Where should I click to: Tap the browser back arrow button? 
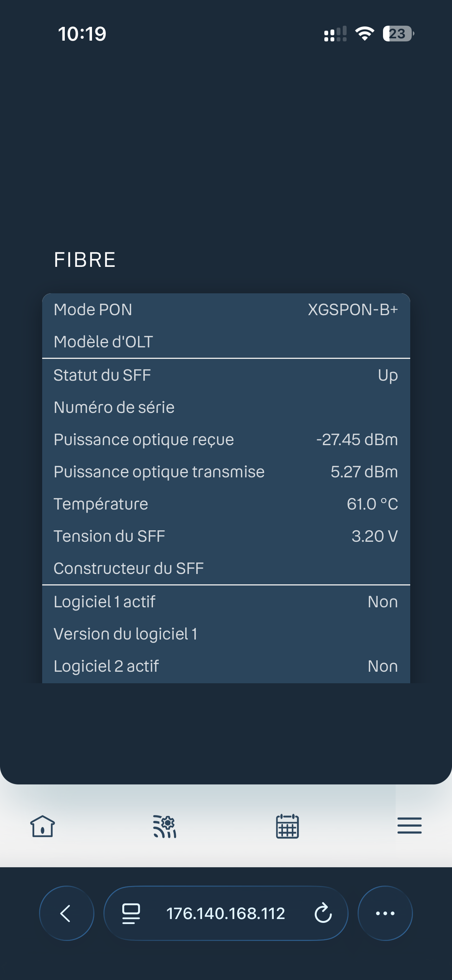[x=67, y=913]
